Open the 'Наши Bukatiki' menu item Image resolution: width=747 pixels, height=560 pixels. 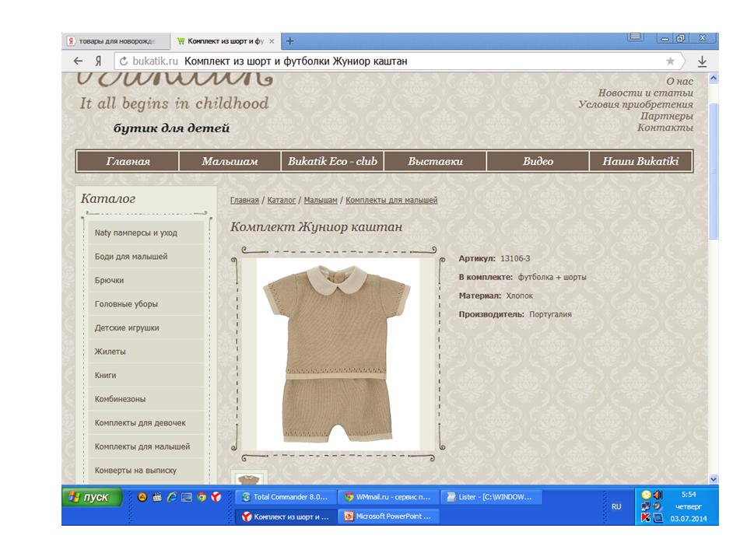(x=640, y=161)
